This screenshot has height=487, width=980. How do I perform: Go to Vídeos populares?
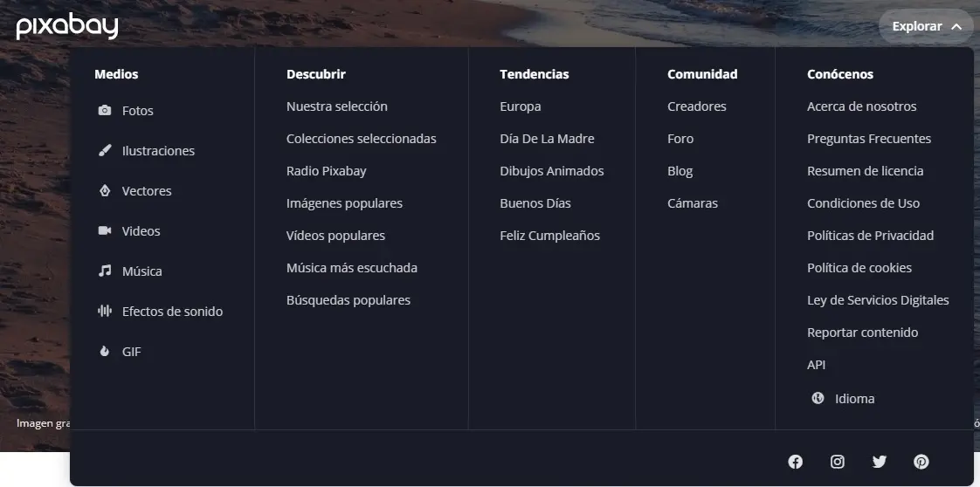tap(335, 236)
